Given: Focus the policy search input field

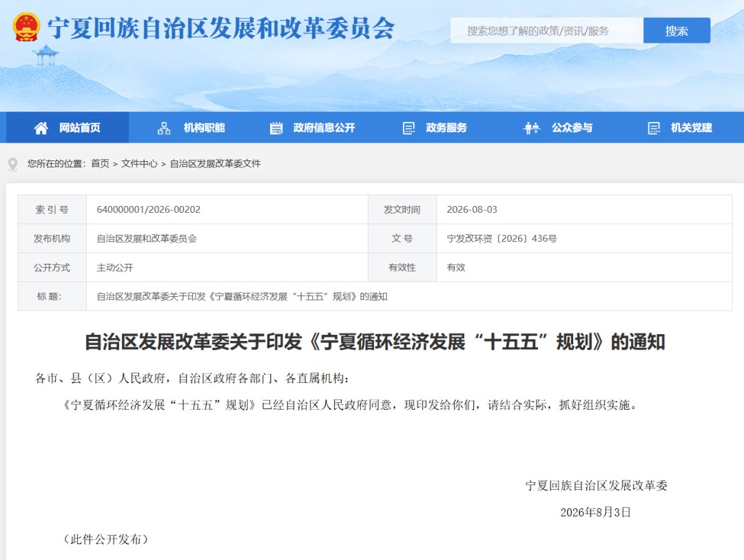Looking at the screenshot, I should click(546, 31).
